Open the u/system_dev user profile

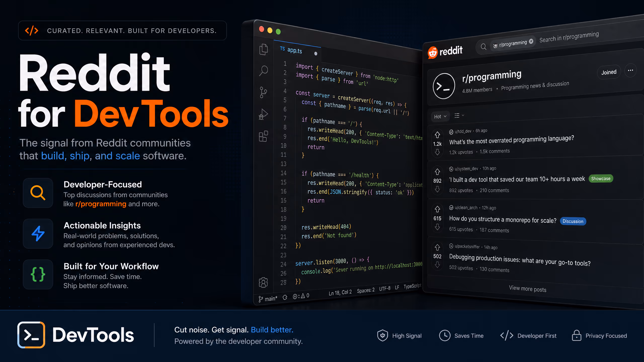[x=466, y=169]
